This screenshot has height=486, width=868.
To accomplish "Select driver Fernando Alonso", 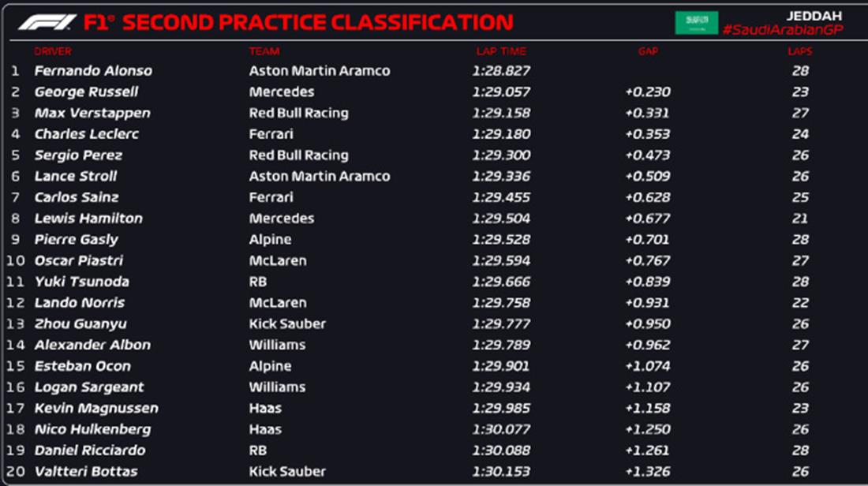I will tap(93, 70).
